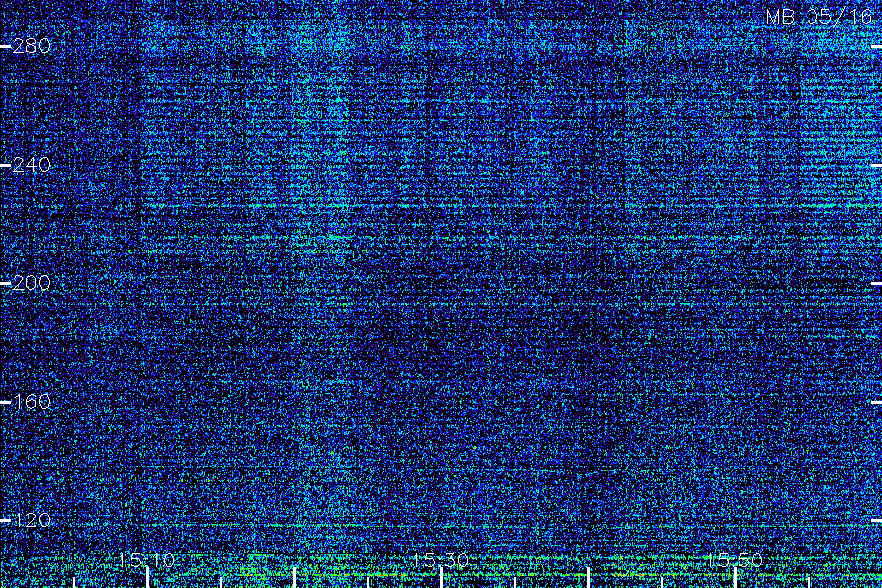The width and height of the screenshot is (882, 588).
Task: Click the tick mark beneath the 15:10 label
Action: tap(147, 578)
